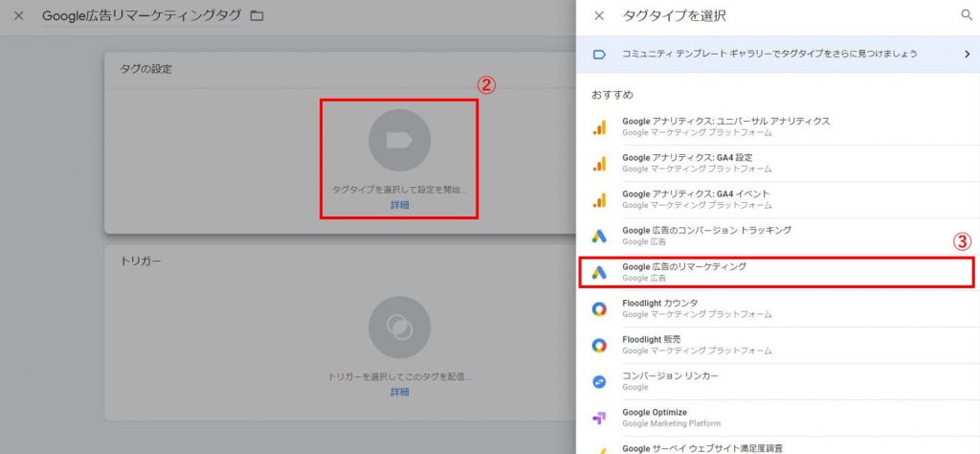Select Google アナリティクス: ユニバーサル アナリティクス tag type
This screenshot has width=980, height=454.
coord(778,127)
